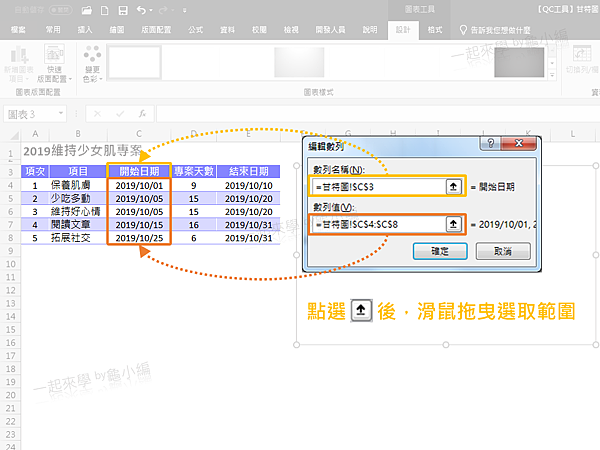Select column B header
600x450 pixels.
tap(78, 134)
